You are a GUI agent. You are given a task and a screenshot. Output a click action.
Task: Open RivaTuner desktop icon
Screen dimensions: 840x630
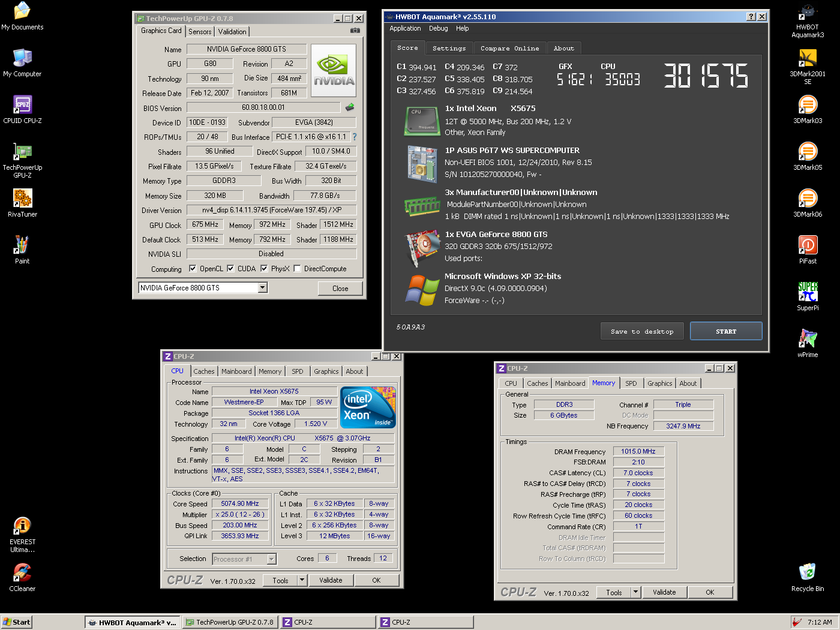point(22,203)
